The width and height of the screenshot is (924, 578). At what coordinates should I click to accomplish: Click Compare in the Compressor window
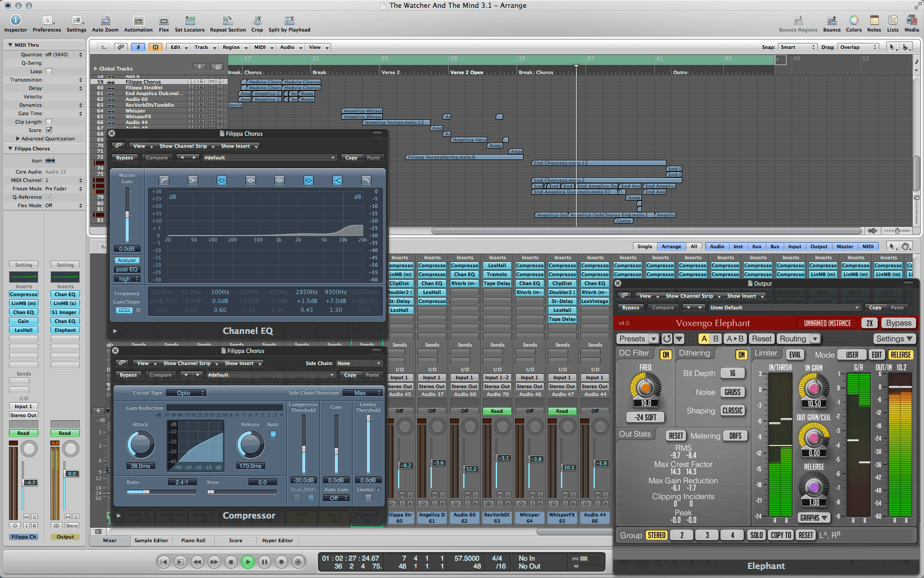160,375
